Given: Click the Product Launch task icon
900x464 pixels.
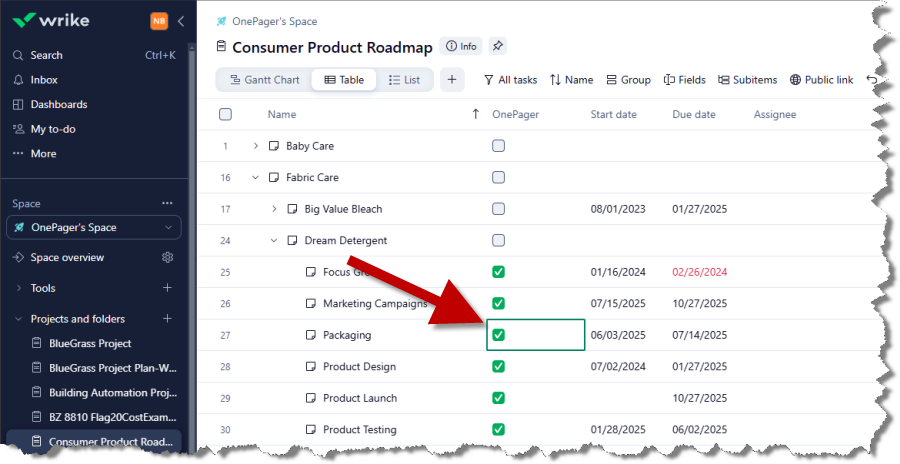Looking at the screenshot, I should pyautogui.click(x=311, y=398).
